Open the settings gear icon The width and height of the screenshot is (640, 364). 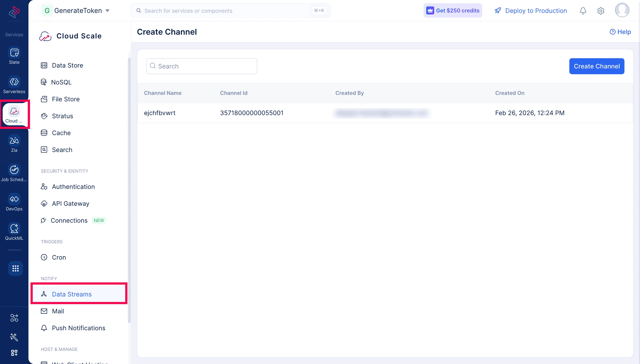[x=600, y=11]
